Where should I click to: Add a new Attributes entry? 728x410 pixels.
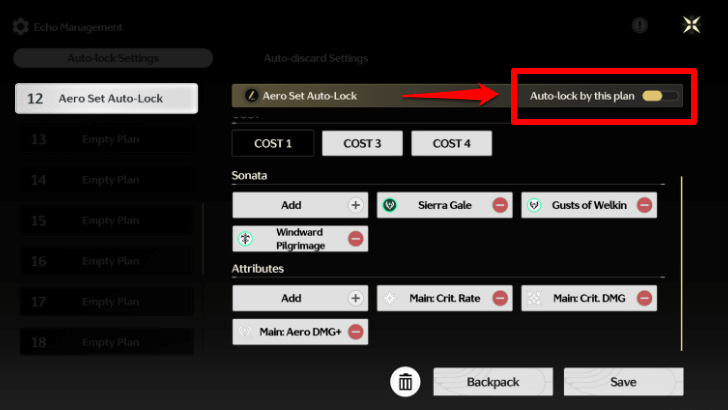[300, 298]
